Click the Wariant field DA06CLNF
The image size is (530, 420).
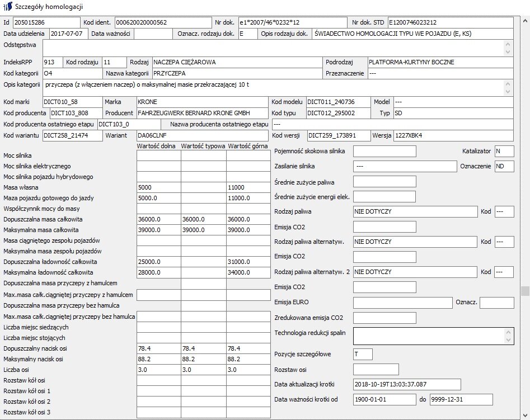202,135
